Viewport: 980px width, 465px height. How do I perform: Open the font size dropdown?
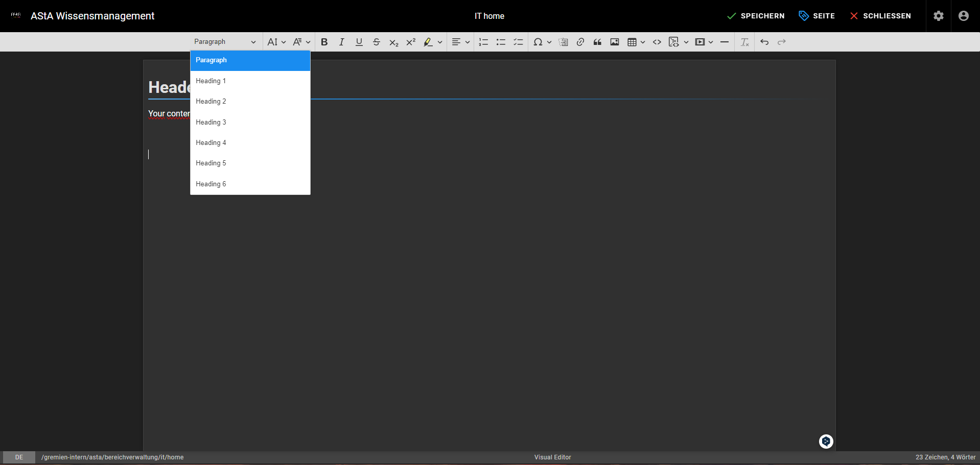pyautogui.click(x=276, y=42)
